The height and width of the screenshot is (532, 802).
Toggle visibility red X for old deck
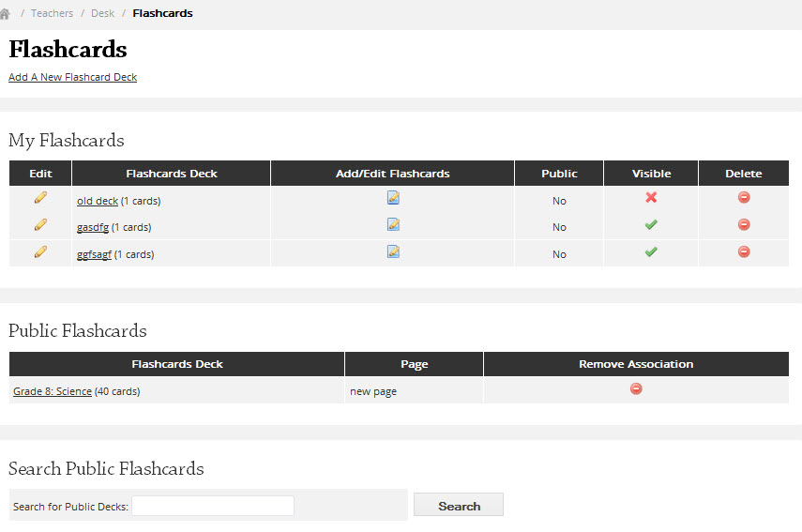pos(651,197)
